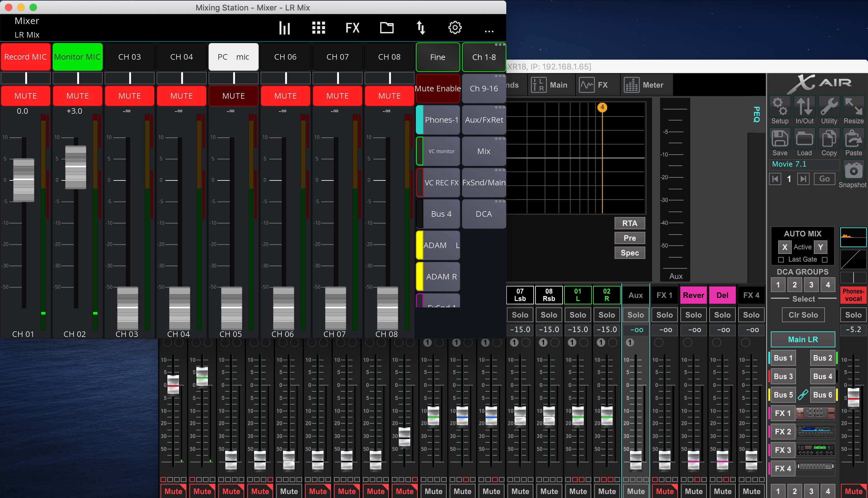Open the FxSnd/Main bus selector
Screen dimensions: 868x498
tap(484, 182)
